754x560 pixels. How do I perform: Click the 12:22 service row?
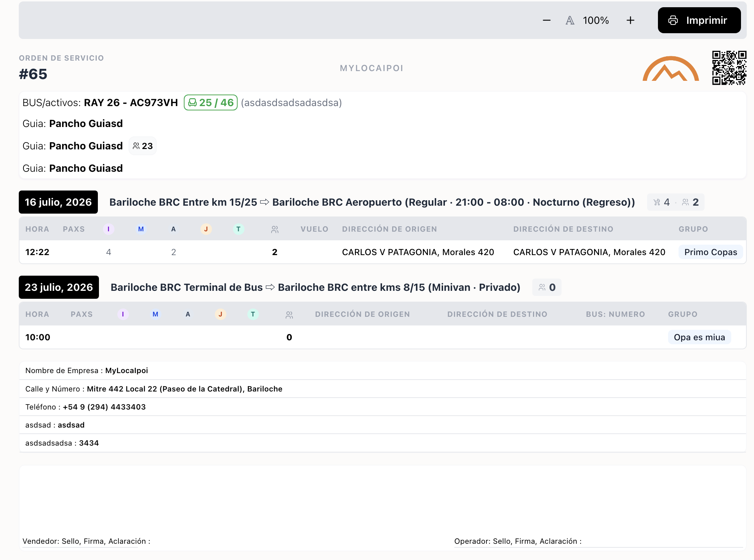click(383, 252)
